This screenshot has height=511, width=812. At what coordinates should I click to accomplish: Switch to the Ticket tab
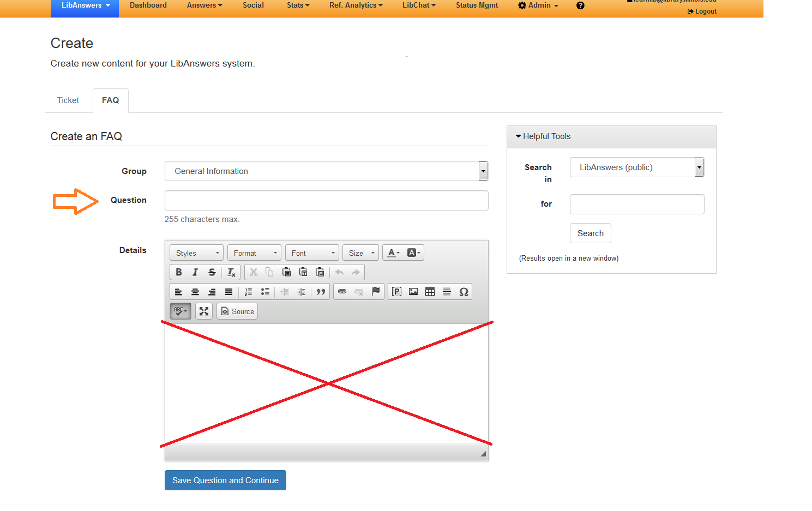(x=68, y=100)
